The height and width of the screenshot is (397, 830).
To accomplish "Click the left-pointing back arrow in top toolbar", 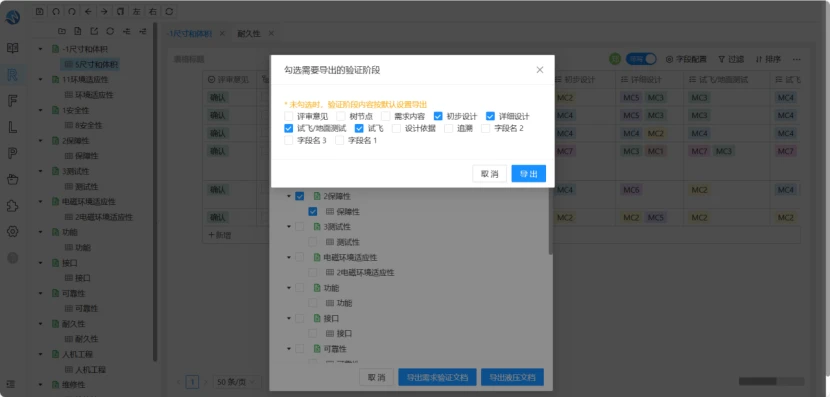I will pyautogui.click(x=88, y=11).
